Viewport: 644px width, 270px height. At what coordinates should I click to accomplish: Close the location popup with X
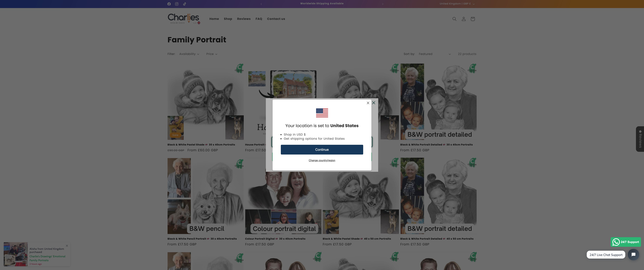(368, 103)
